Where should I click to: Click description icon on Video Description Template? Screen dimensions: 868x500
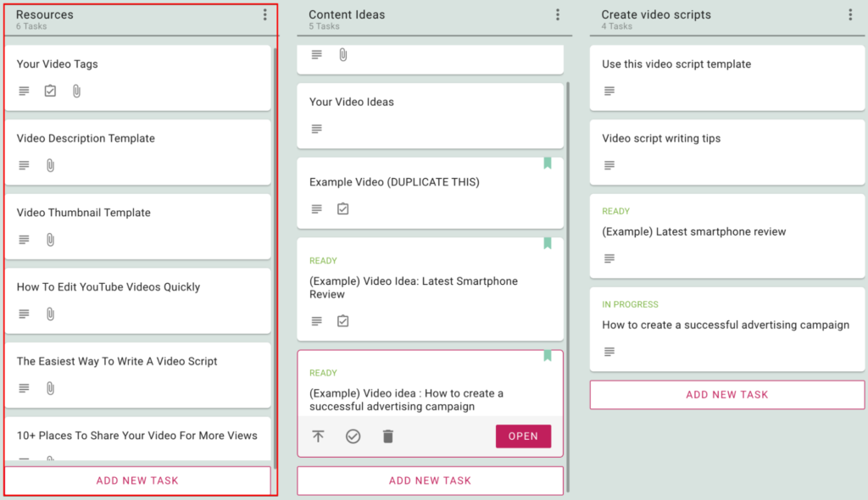click(24, 165)
